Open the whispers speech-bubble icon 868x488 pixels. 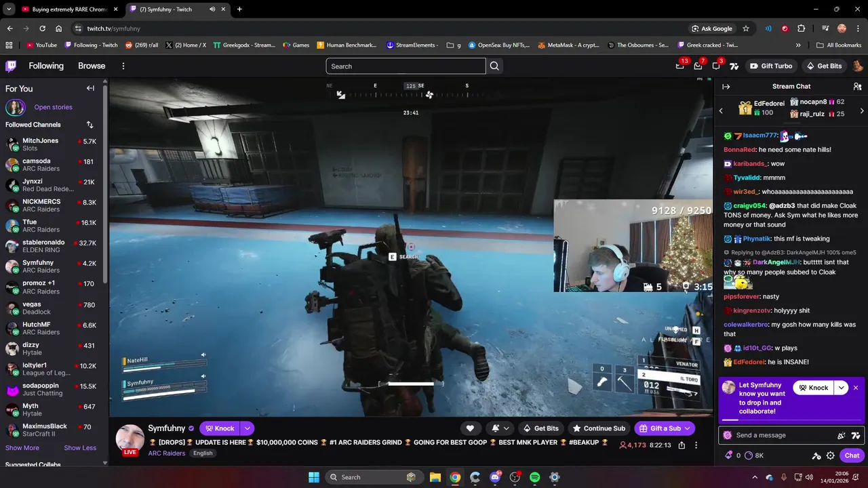point(716,66)
